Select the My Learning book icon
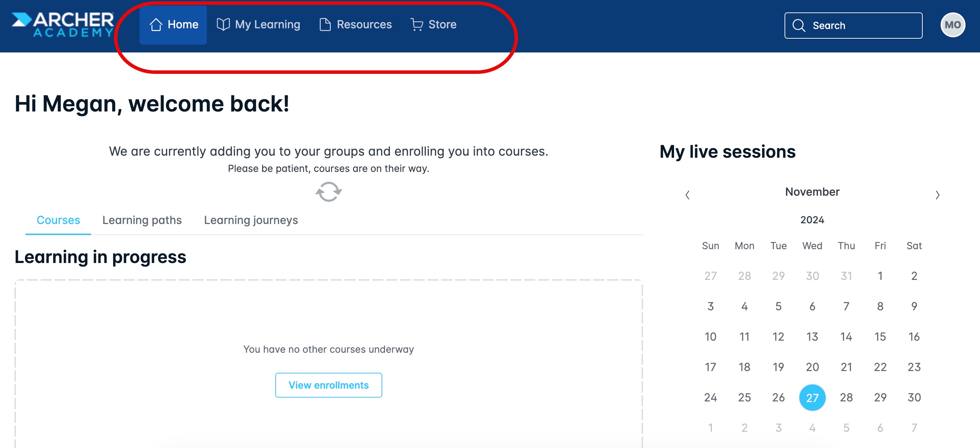 (224, 24)
